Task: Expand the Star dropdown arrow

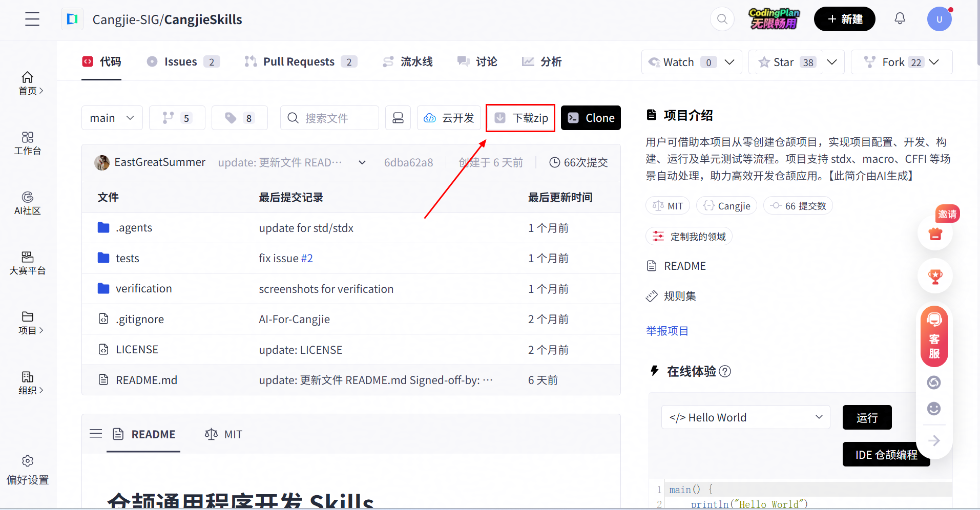Action: 832,62
